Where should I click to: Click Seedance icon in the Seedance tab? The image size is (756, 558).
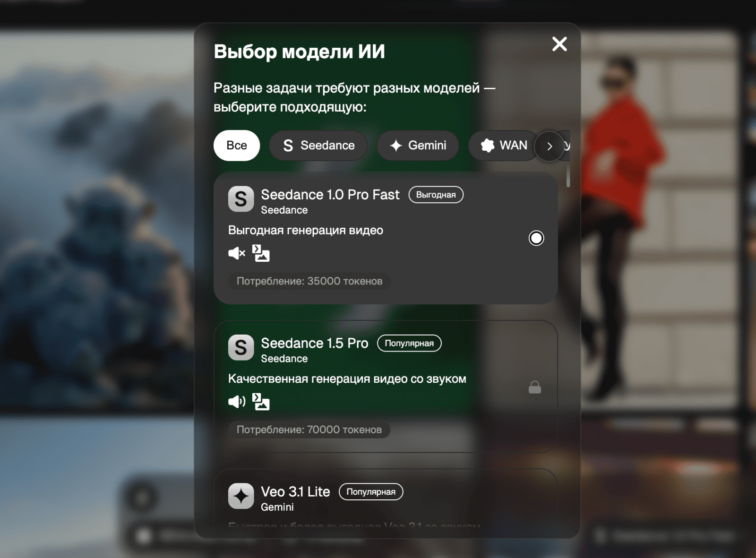click(x=288, y=146)
